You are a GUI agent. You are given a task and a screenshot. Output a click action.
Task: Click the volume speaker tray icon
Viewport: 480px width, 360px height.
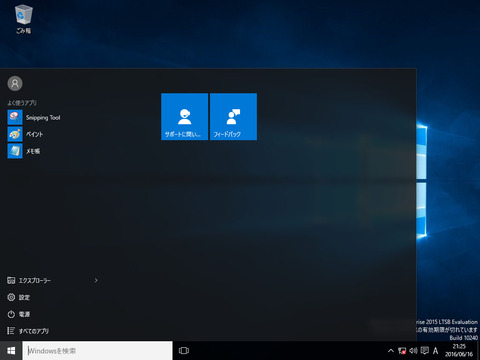click(x=413, y=351)
